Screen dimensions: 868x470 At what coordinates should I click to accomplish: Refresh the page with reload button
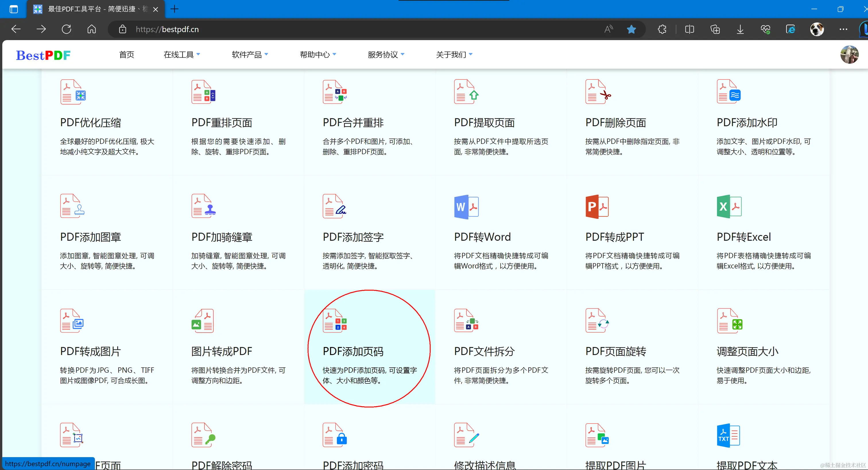pos(66,29)
